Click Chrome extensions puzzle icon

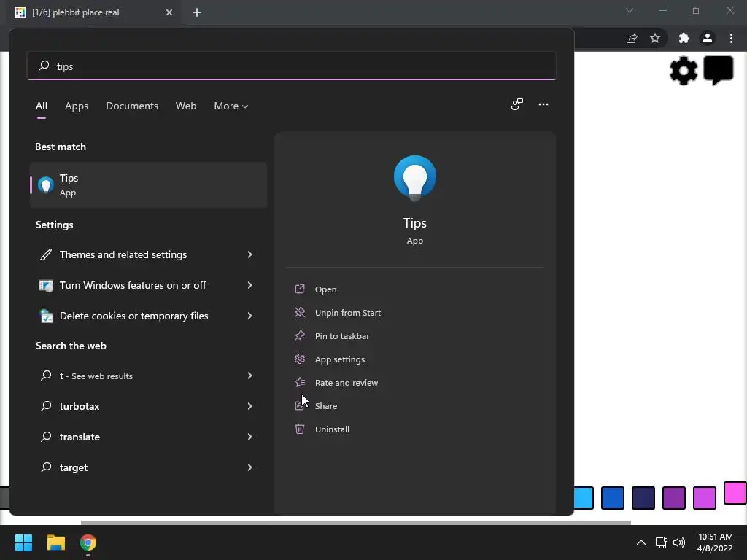684,38
